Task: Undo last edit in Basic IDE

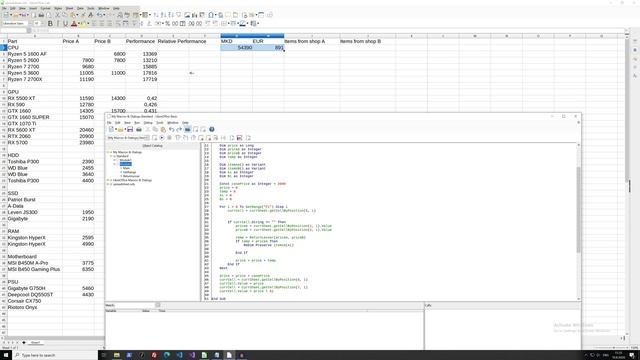Action: coord(171,129)
